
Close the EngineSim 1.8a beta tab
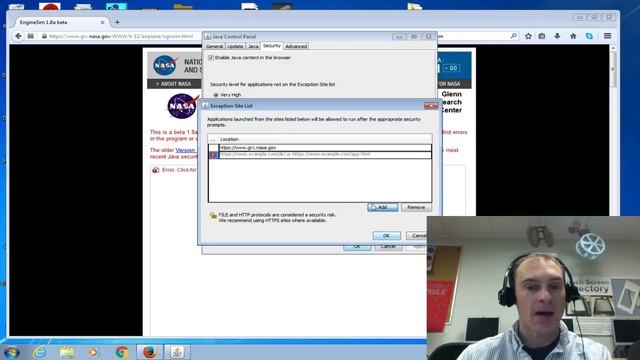coord(102,22)
